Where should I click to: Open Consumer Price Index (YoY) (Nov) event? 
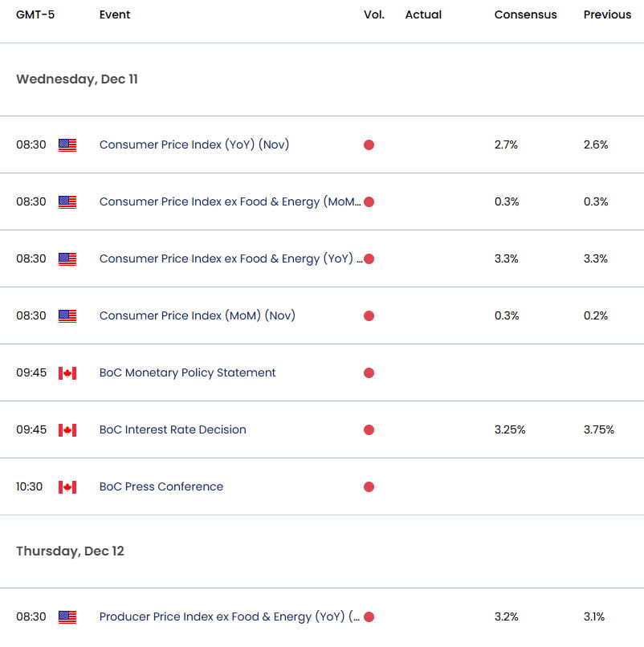194,144
